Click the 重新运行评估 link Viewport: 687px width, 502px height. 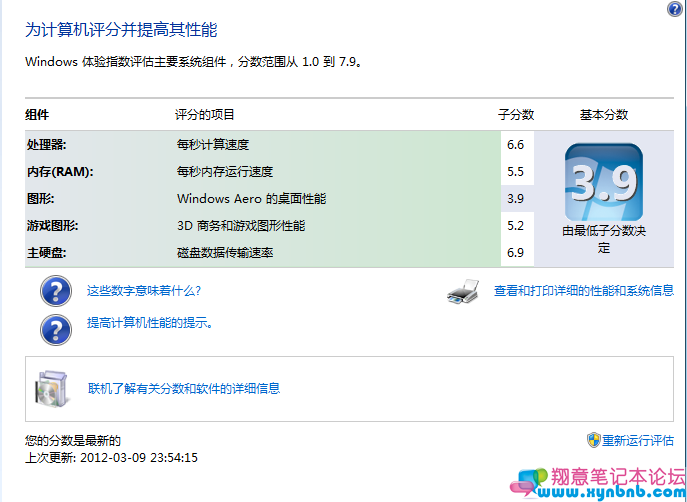(x=637, y=440)
